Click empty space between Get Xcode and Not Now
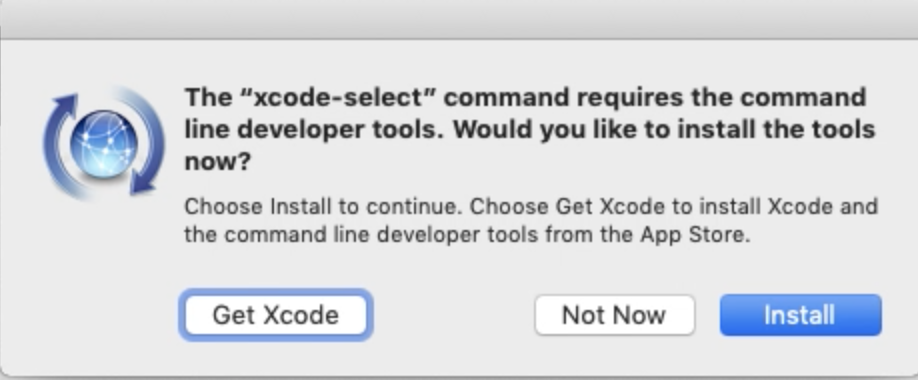Image resolution: width=918 pixels, height=380 pixels. [x=451, y=315]
